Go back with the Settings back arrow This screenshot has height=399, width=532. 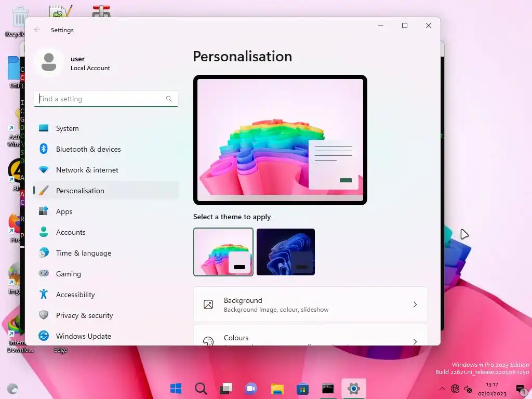coord(37,30)
